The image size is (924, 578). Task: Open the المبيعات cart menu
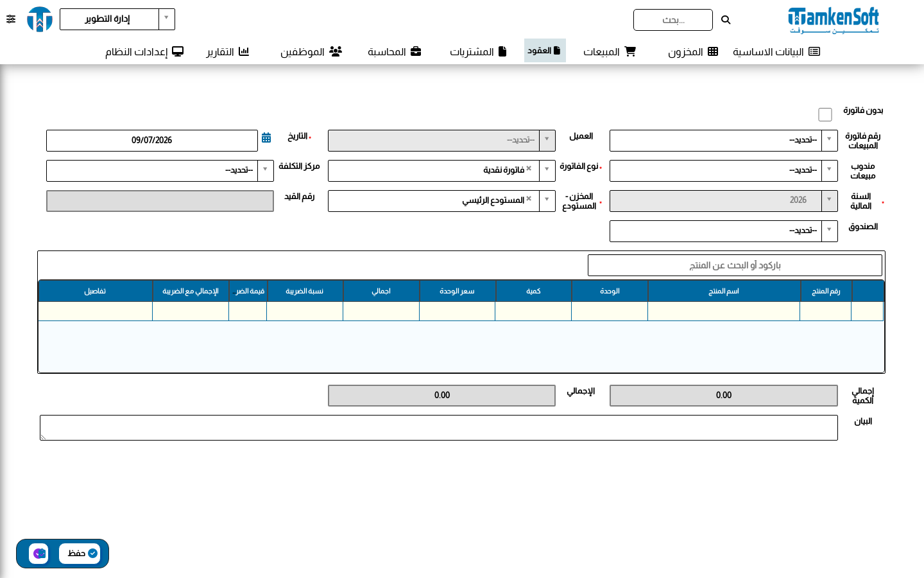click(x=609, y=51)
